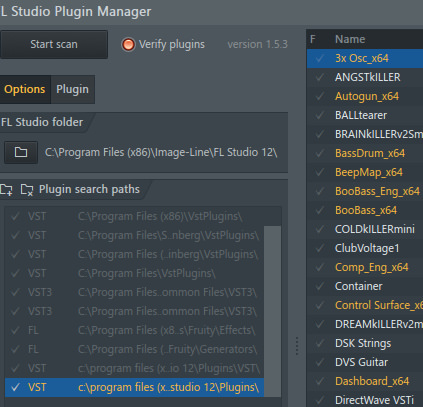This screenshot has height=407, width=423.
Task: Toggle favorite checkmark for 3x Osc_x64
Action: coord(320,58)
